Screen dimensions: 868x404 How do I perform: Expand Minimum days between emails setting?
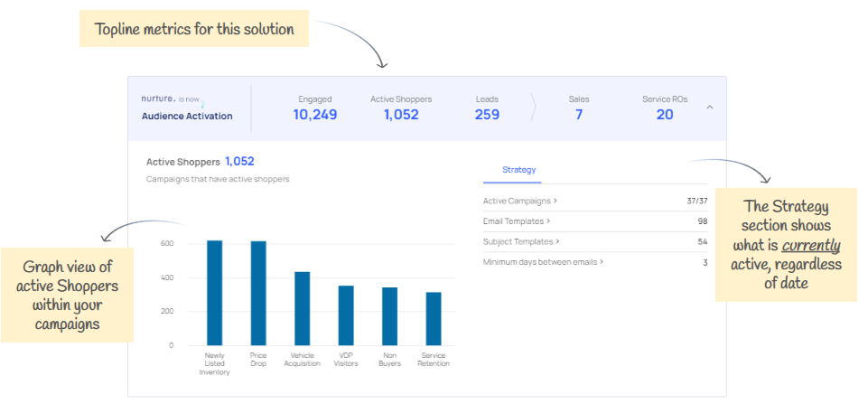tap(543, 262)
